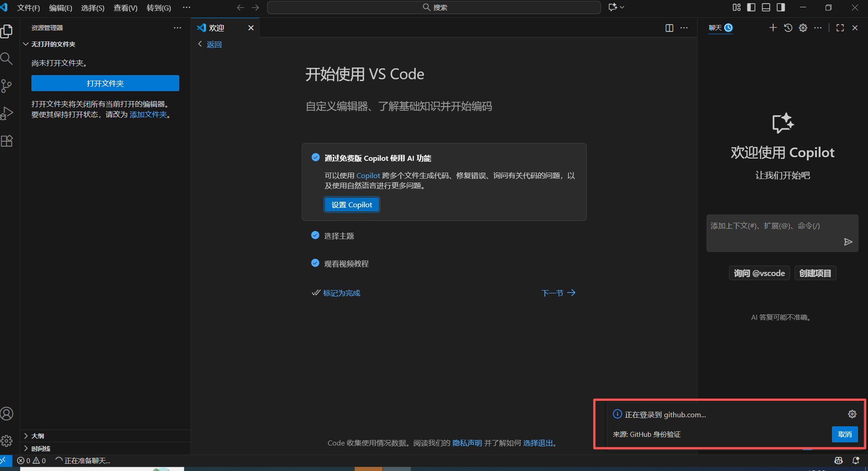Close the chat panel
Viewport: 868px width, 471px height.
click(x=855, y=28)
